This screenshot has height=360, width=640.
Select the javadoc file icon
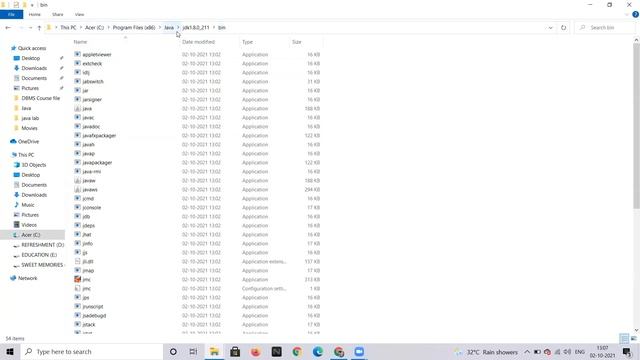78,127
